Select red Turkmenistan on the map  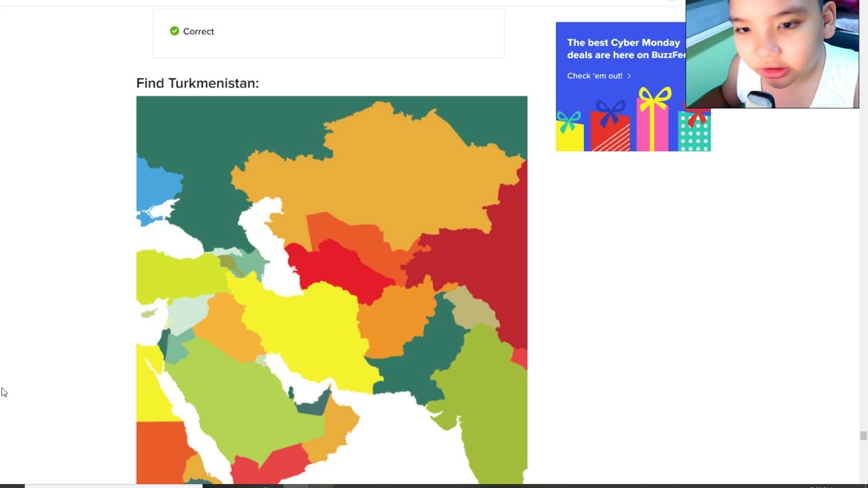tap(339, 270)
